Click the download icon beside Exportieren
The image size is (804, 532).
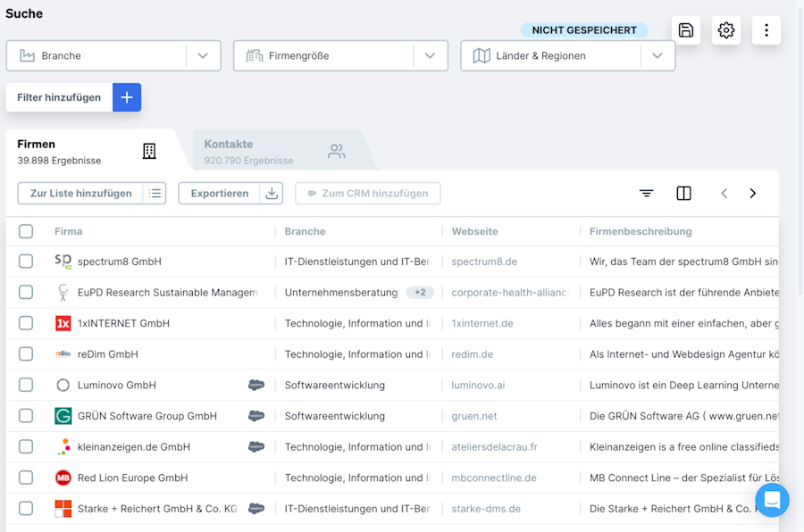click(x=272, y=193)
